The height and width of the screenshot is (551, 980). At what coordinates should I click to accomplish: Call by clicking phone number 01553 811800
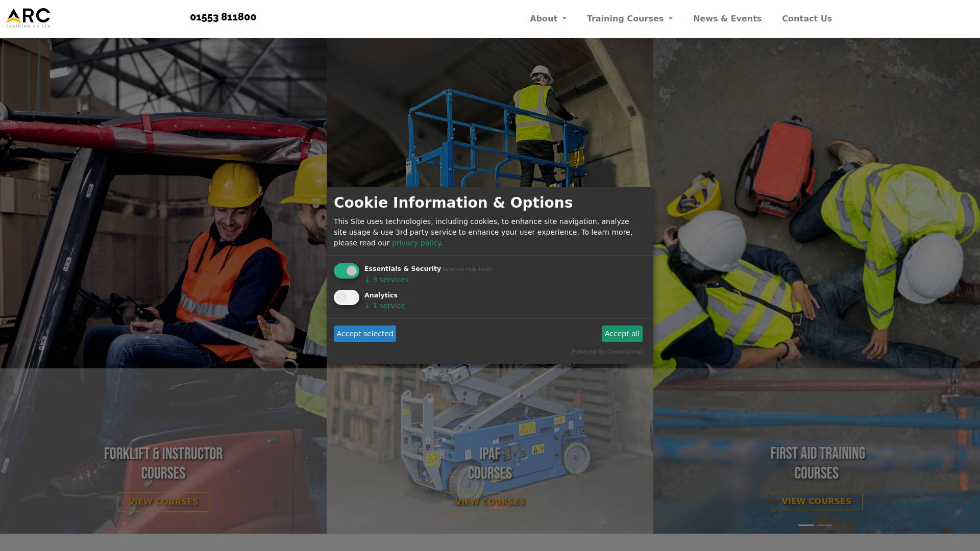pos(223,17)
